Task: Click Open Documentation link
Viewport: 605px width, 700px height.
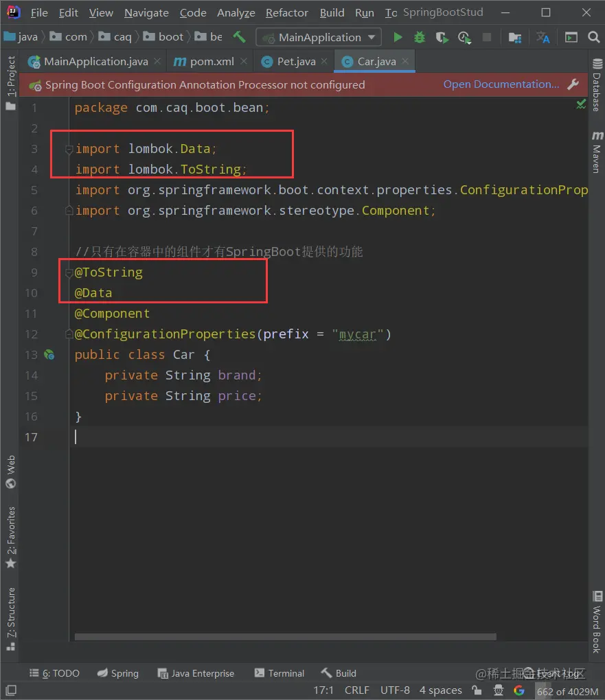Action: 501,84
